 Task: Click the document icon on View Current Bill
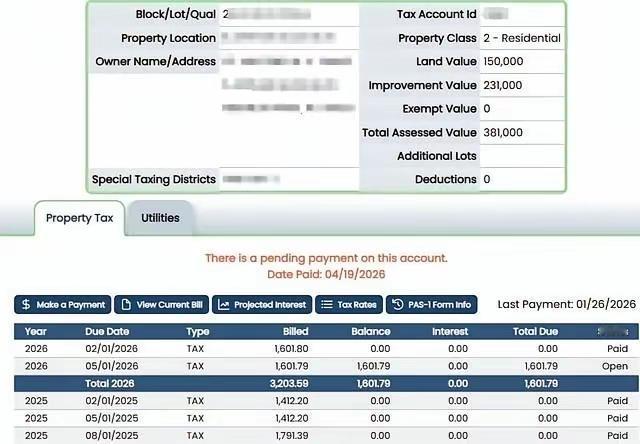tap(126, 304)
